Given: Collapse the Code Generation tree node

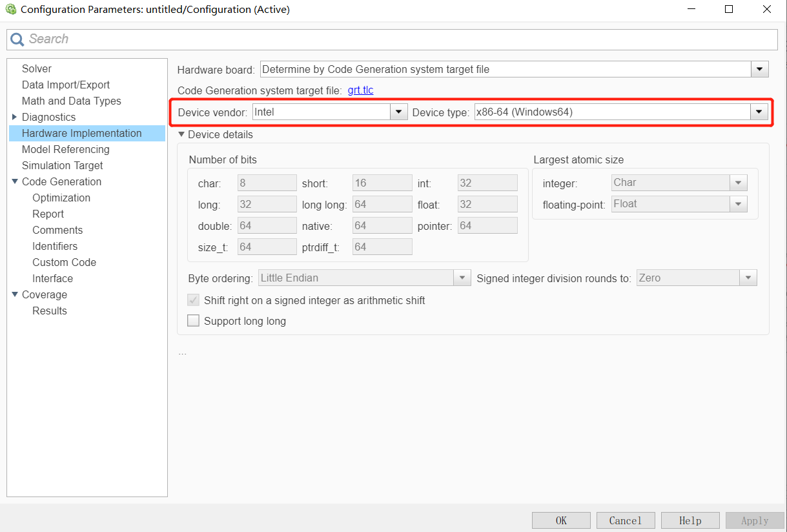Looking at the screenshot, I should [x=15, y=181].
